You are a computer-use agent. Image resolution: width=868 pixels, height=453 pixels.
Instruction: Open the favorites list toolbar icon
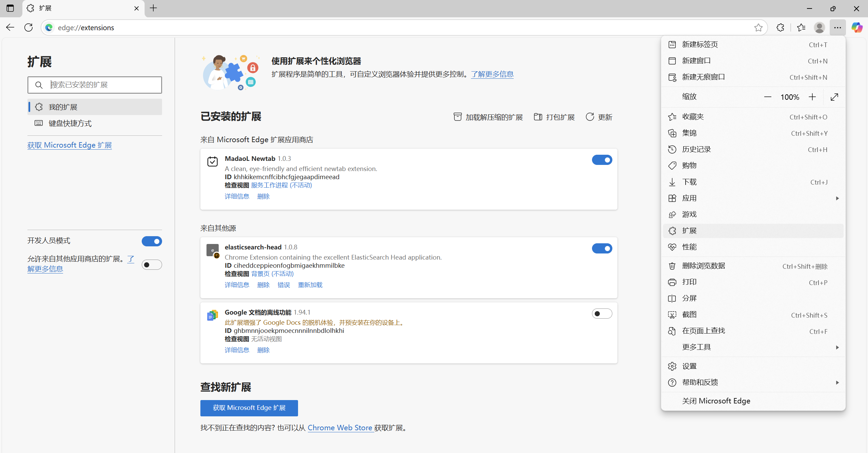click(801, 27)
